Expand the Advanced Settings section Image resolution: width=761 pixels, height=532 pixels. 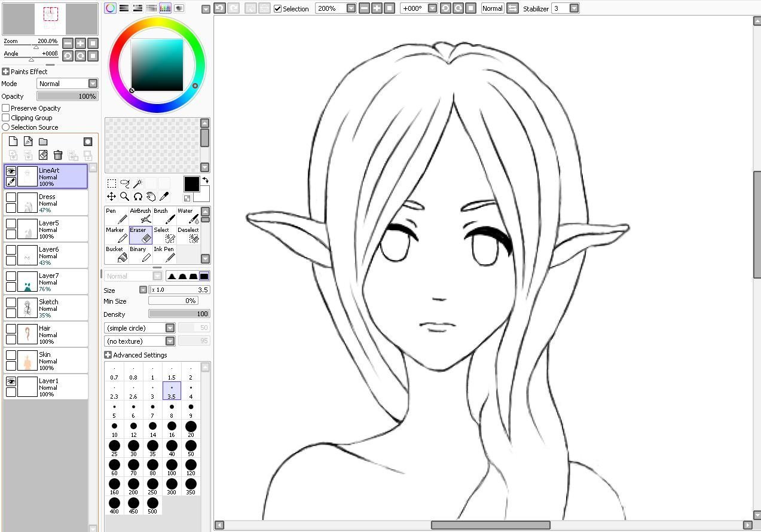108,355
